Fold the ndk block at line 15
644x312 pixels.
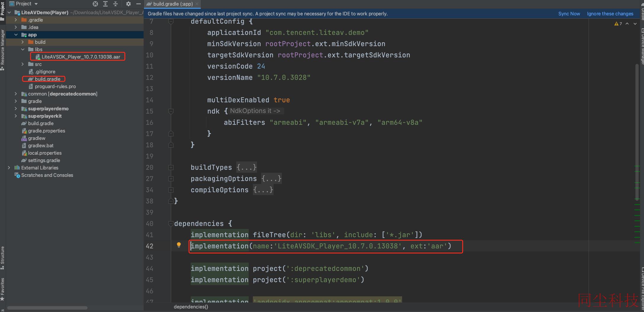[x=171, y=111]
